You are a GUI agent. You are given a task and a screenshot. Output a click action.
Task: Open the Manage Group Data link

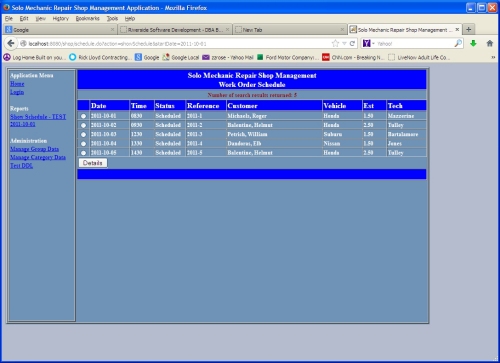click(x=34, y=149)
